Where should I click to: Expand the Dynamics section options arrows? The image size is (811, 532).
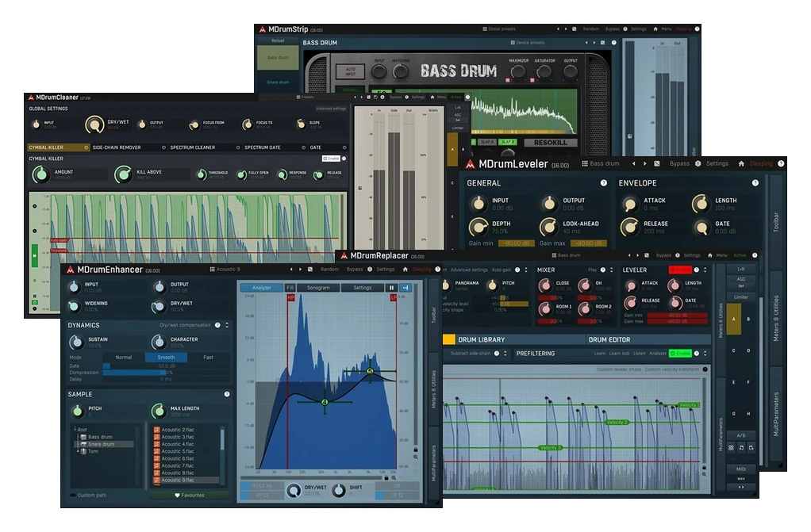(x=226, y=325)
